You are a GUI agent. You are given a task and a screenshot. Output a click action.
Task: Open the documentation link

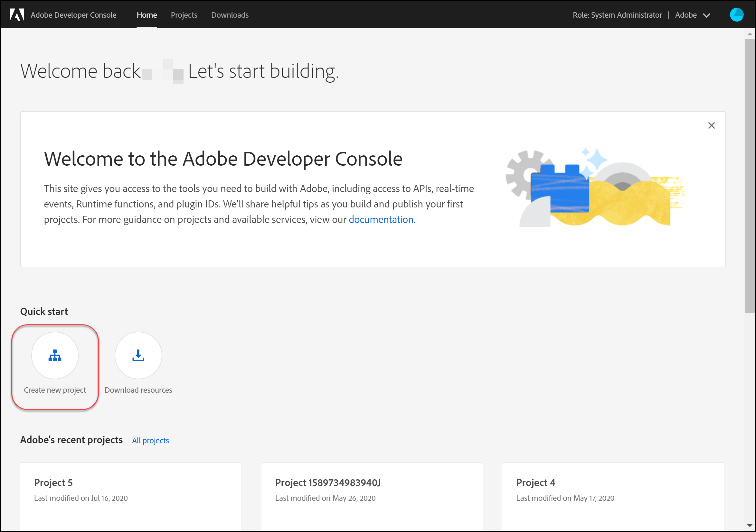tap(382, 219)
